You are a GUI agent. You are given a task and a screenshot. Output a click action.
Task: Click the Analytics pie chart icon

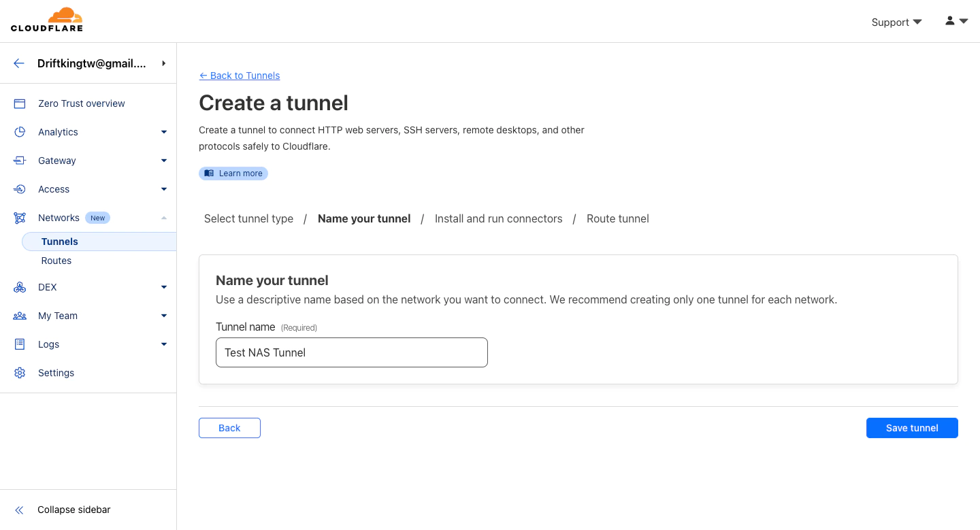point(20,132)
